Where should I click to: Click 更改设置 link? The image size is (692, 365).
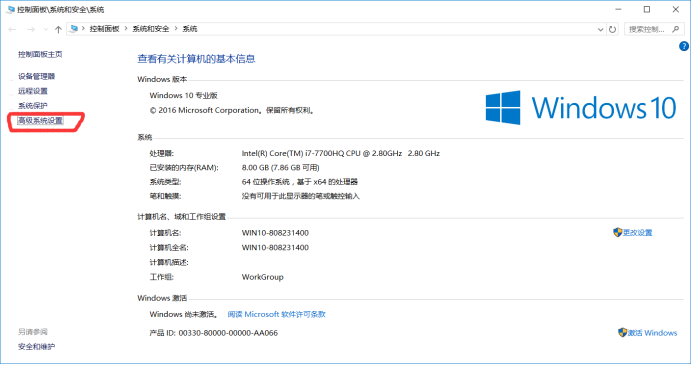click(x=638, y=233)
